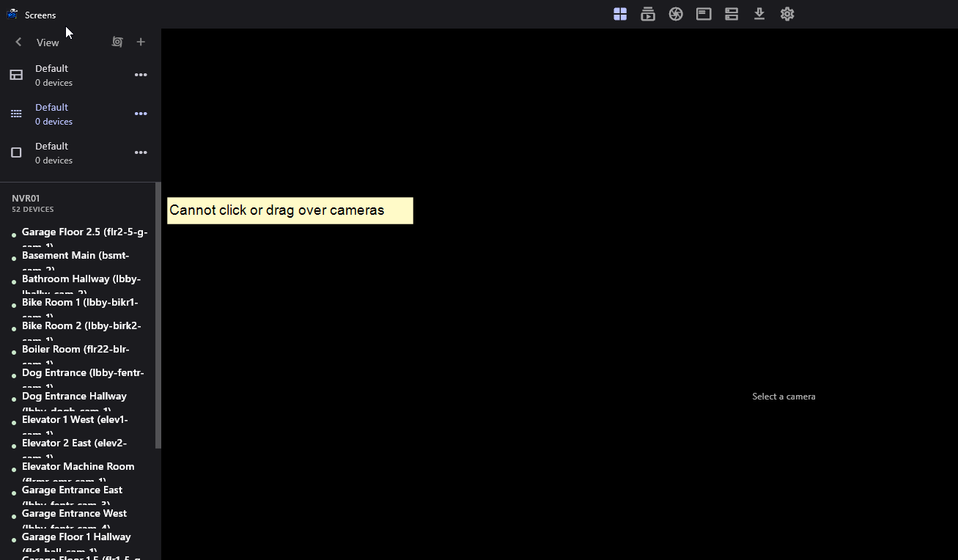Select the single-pane layout icon of third Default

pos(15,152)
